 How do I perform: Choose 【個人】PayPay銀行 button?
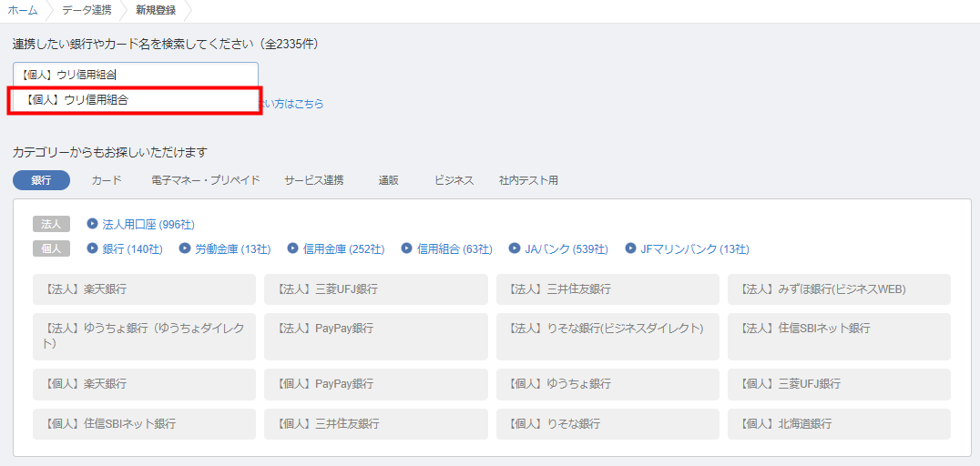[375, 384]
